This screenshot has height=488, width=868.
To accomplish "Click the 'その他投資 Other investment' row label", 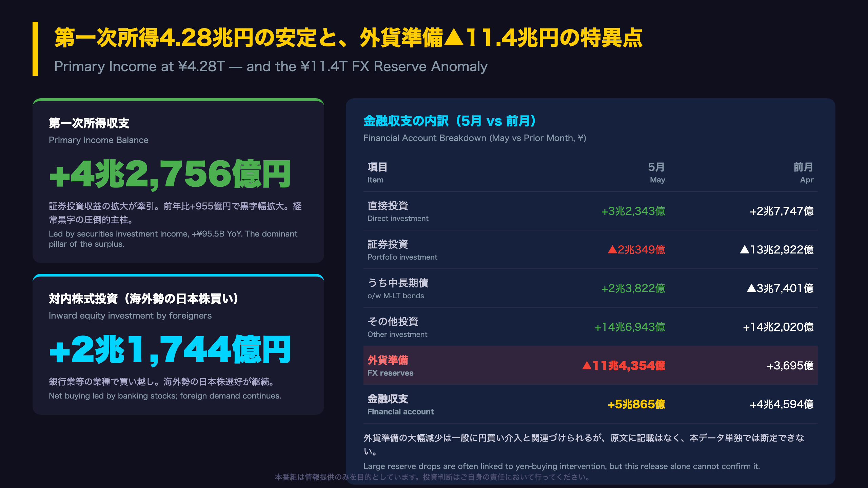I will pyautogui.click(x=397, y=327).
